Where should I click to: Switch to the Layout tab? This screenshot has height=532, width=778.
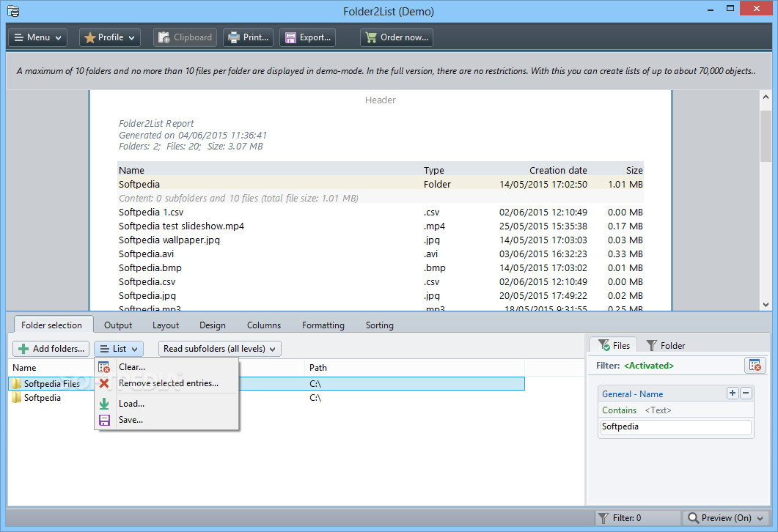click(166, 325)
